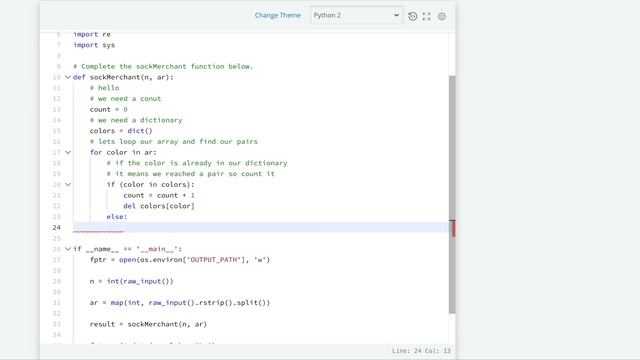This screenshot has height=360, width=640.
Task: Place cursor on highlighted line 24
Action: 261,227
